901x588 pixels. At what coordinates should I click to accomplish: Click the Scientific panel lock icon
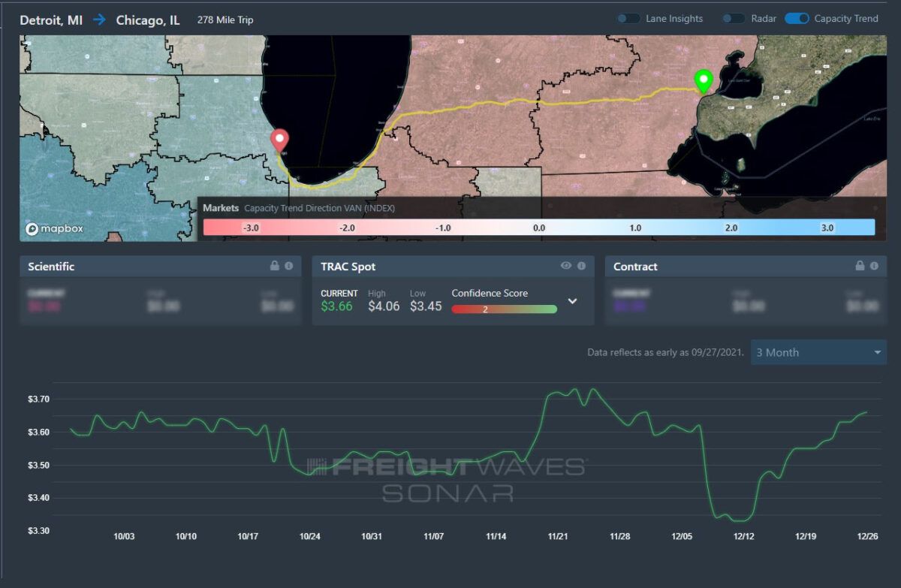pyautogui.click(x=275, y=267)
